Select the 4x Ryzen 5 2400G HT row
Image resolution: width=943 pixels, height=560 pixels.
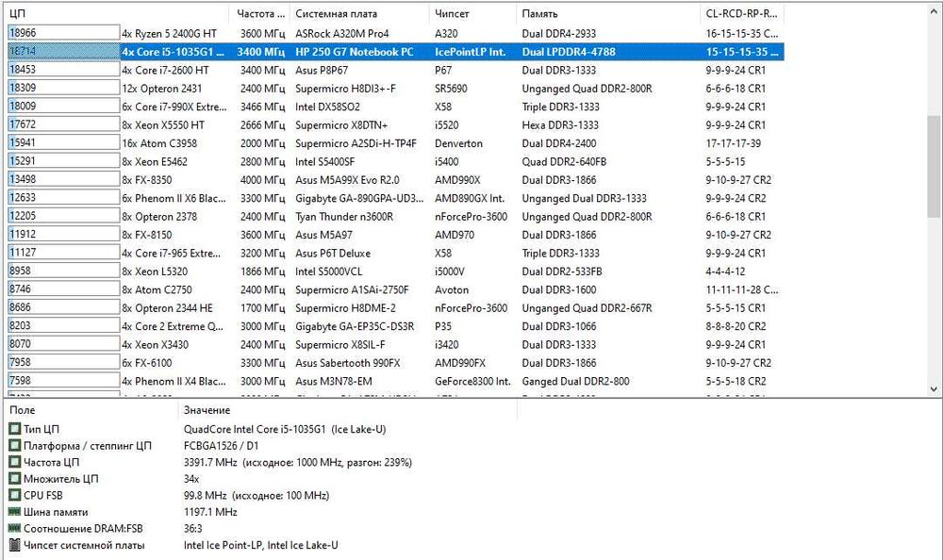pos(396,34)
